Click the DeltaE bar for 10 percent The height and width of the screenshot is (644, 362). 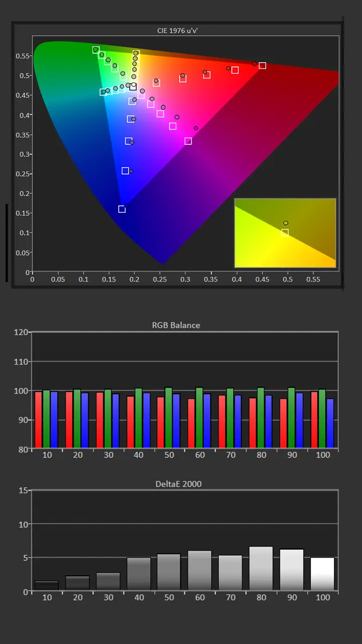47,586
